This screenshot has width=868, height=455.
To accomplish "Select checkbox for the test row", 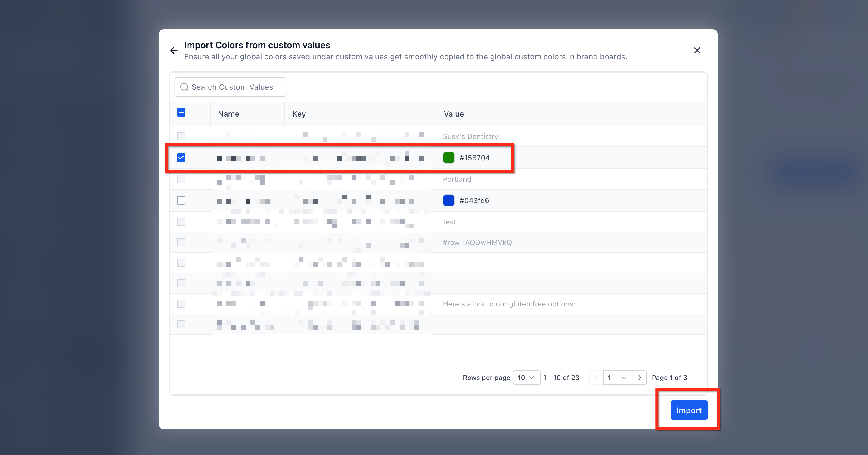I will pyautogui.click(x=181, y=222).
